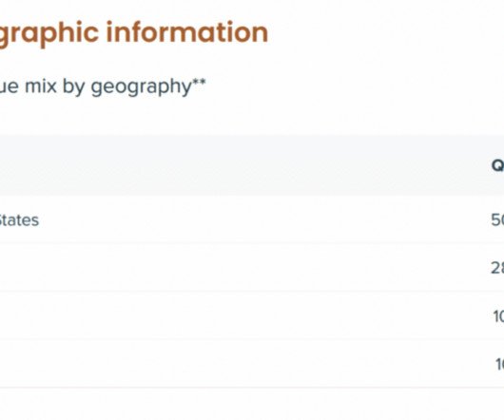Click the word "geography" in the subtitle
Viewport: 504px width, 420px height.
coord(141,87)
